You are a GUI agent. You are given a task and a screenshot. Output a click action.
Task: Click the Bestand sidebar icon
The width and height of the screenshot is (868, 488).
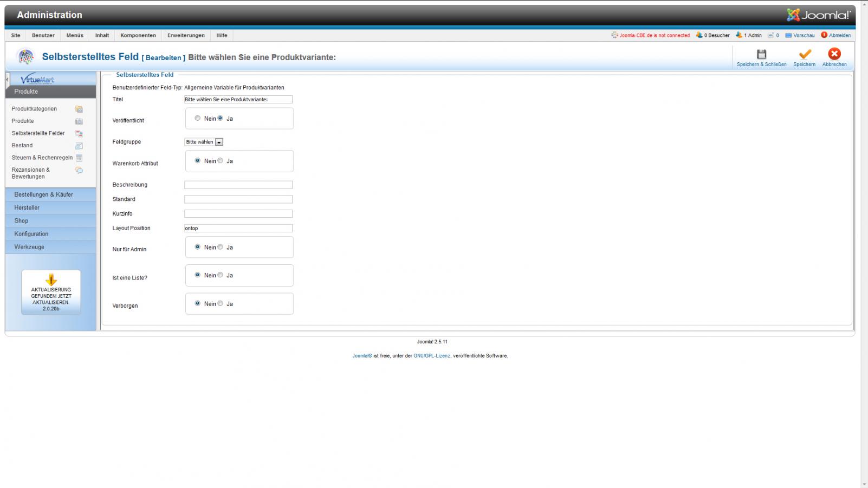point(79,146)
